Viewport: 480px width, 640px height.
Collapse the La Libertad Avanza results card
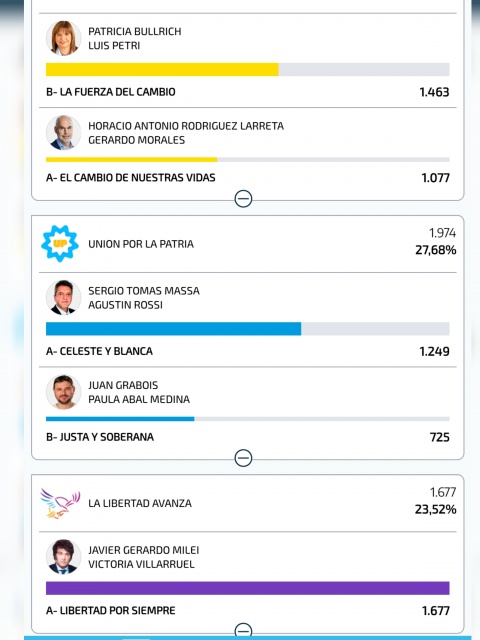click(243, 630)
